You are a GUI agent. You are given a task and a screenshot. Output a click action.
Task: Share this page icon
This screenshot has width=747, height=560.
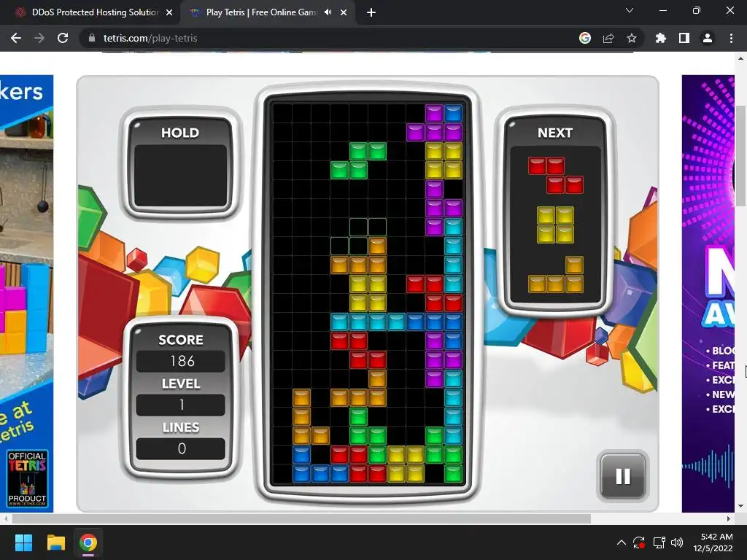[x=608, y=38]
